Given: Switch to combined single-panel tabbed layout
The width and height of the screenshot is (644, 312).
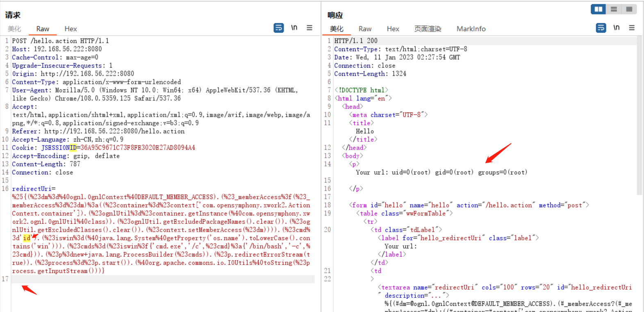Looking at the screenshot, I should (629, 9).
